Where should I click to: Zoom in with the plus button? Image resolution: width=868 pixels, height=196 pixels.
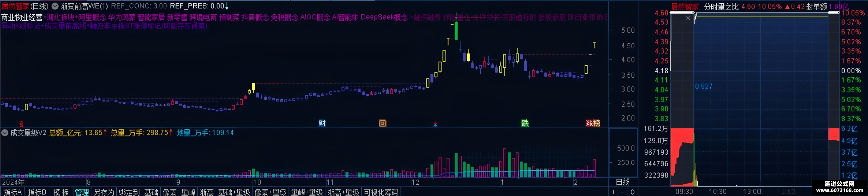(x=613, y=192)
